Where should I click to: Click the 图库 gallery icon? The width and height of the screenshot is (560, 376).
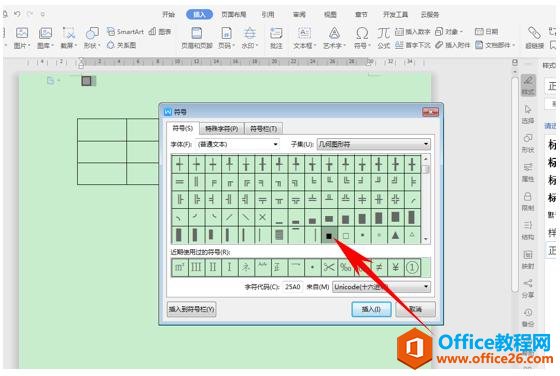[x=45, y=37]
